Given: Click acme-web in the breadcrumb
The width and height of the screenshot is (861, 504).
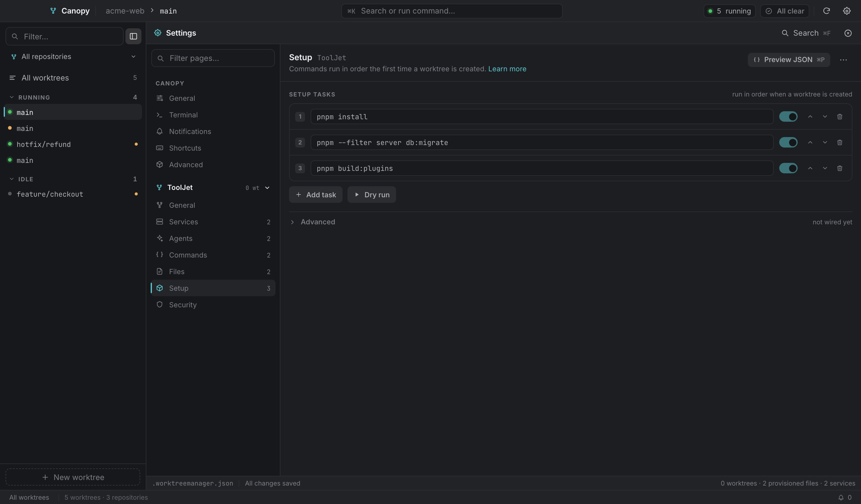Looking at the screenshot, I should 125,11.
